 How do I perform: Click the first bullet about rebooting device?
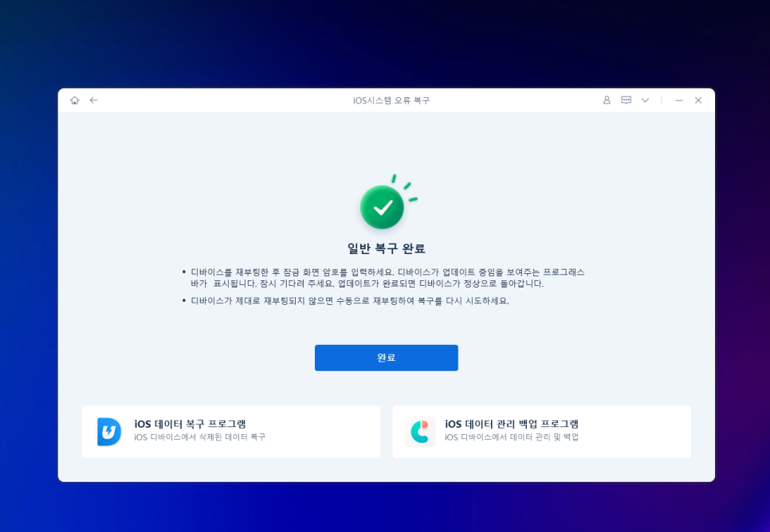point(383,278)
